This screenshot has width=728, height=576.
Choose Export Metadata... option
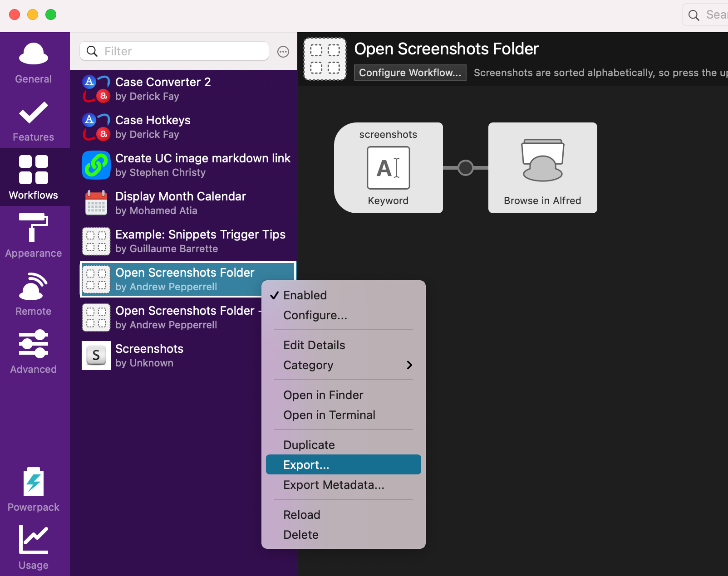pyautogui.click(x=344, y=485)
